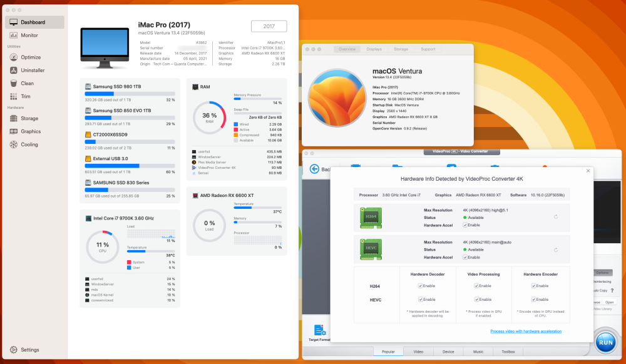This screenshot has height=364, width=626.
Task: Click the 2017 year field
Action: click(269, 26)
